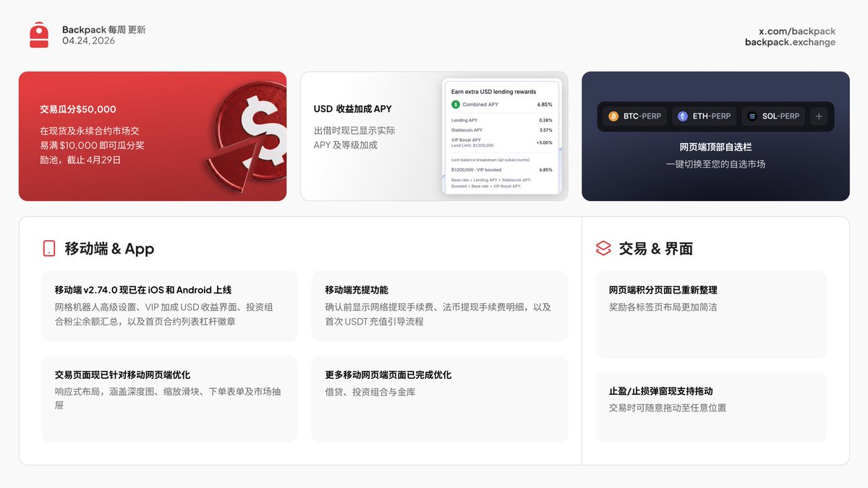
Task: Click the Stablecoin APY 3.57% row
Action: pos(501,130)
